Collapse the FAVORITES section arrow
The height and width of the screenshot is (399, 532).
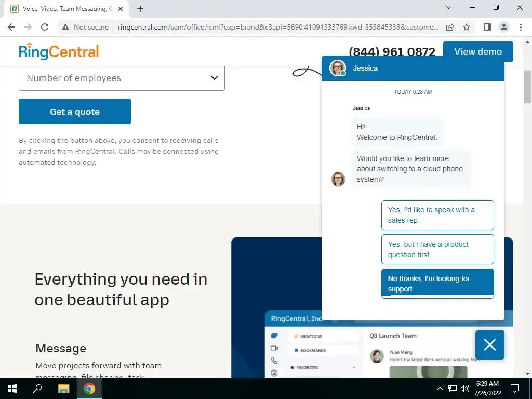354,367
